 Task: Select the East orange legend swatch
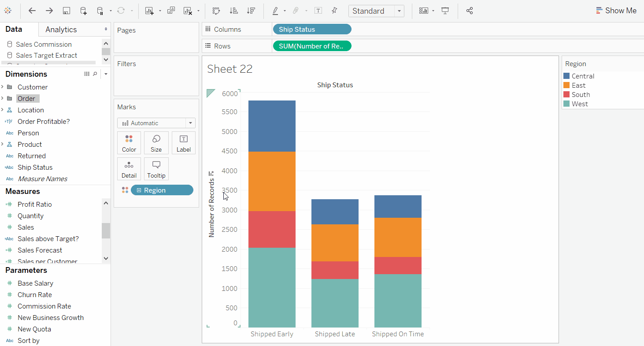[x=566, y=86]
